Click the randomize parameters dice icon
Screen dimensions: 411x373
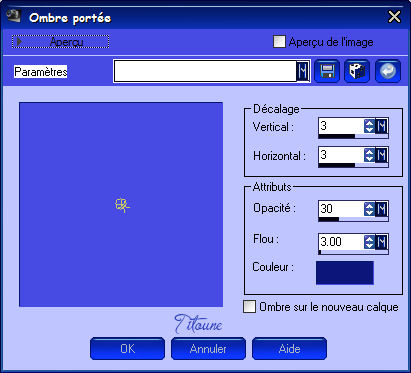pyautogui.click(x=357, y=71)
